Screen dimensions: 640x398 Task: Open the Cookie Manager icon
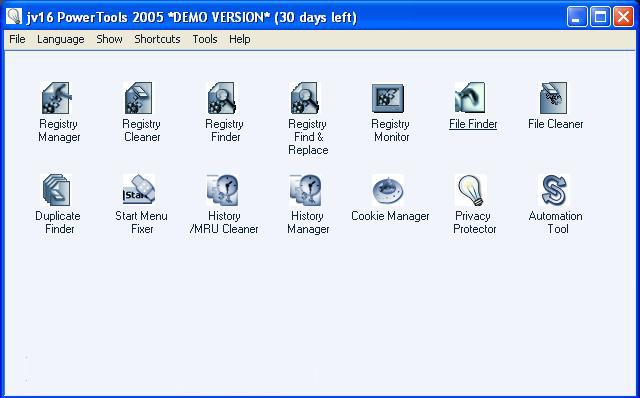click(388, 190)
